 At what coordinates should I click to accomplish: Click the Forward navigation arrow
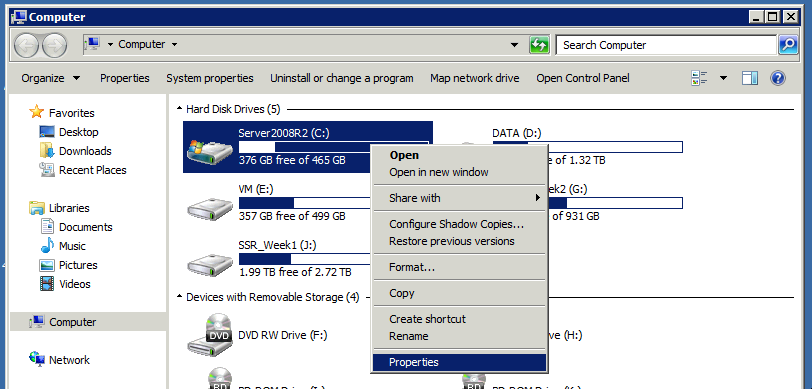click(54, 46)
